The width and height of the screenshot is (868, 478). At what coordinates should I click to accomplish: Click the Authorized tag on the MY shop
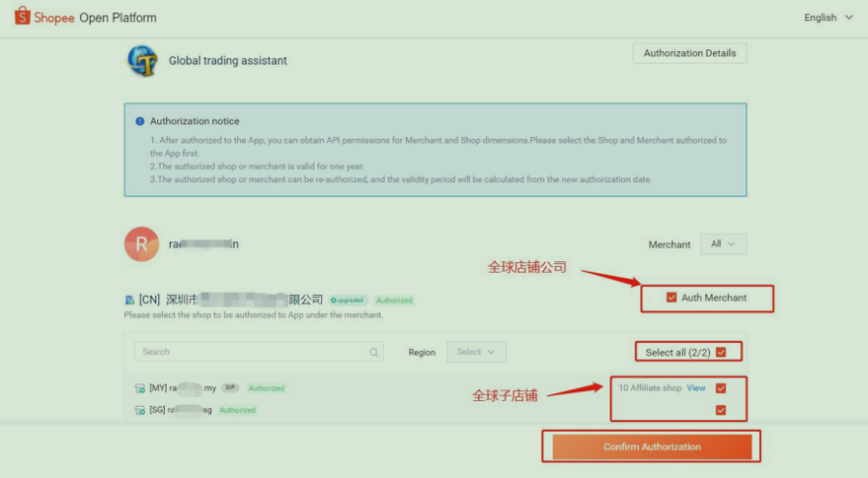[266, 388]
